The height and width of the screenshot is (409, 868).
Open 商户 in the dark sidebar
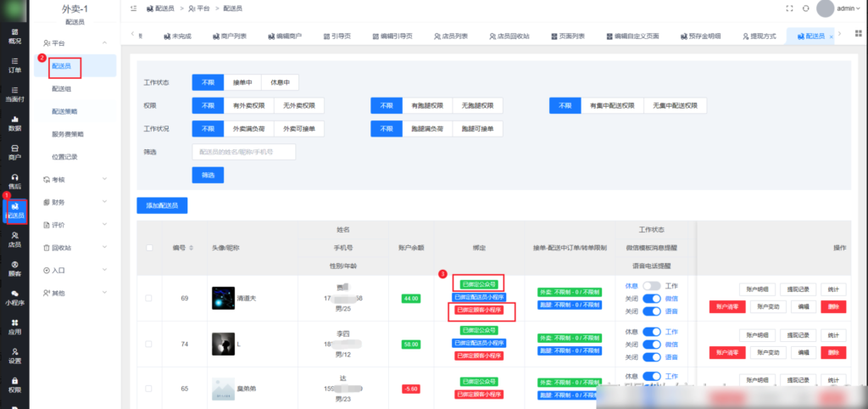tap(15, 153)
